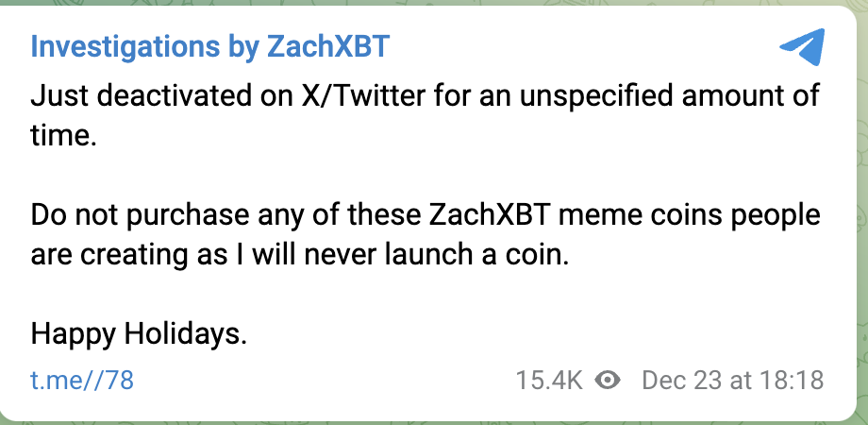868x425 pixels.
Task: Click the words amount of in the first line
Action: tap(750, 95)
